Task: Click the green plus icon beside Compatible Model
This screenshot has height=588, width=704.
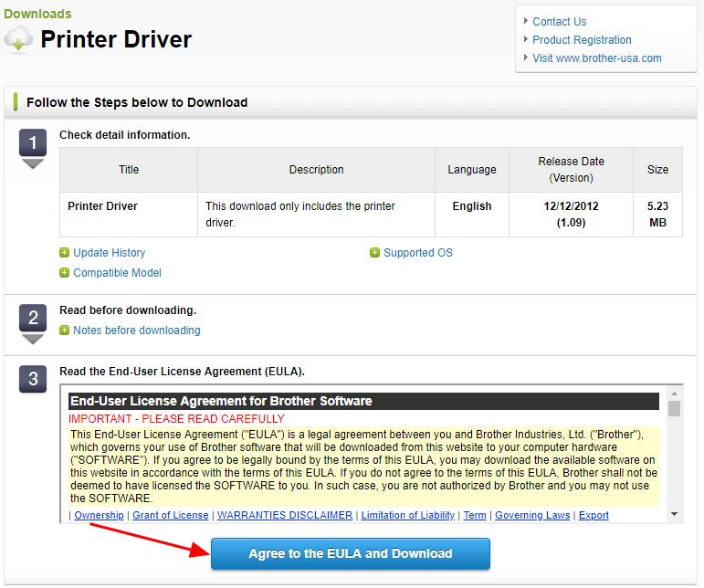Action: tap(64, 273)
